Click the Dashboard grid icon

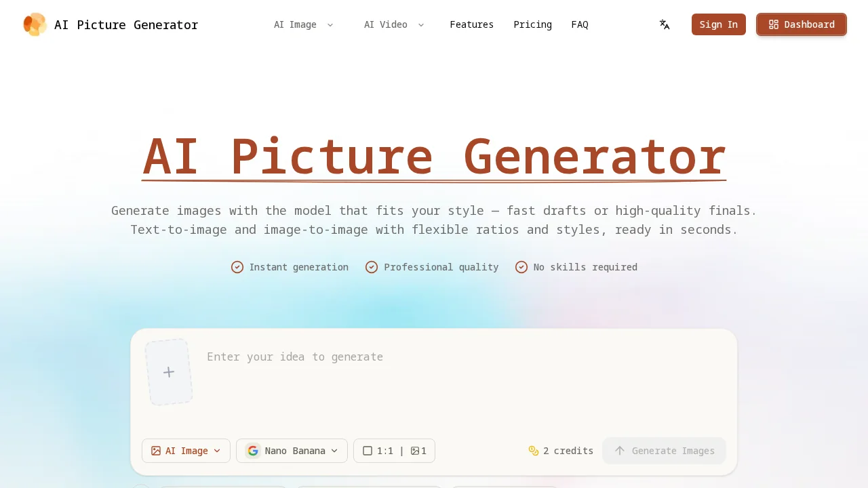point(774,24)
